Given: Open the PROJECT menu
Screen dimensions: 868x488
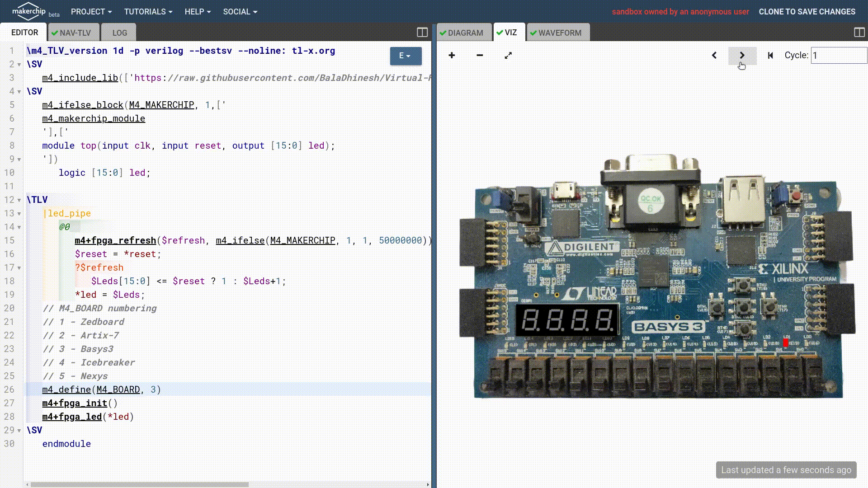Looking at the screenshot, I should click(91, 12).
